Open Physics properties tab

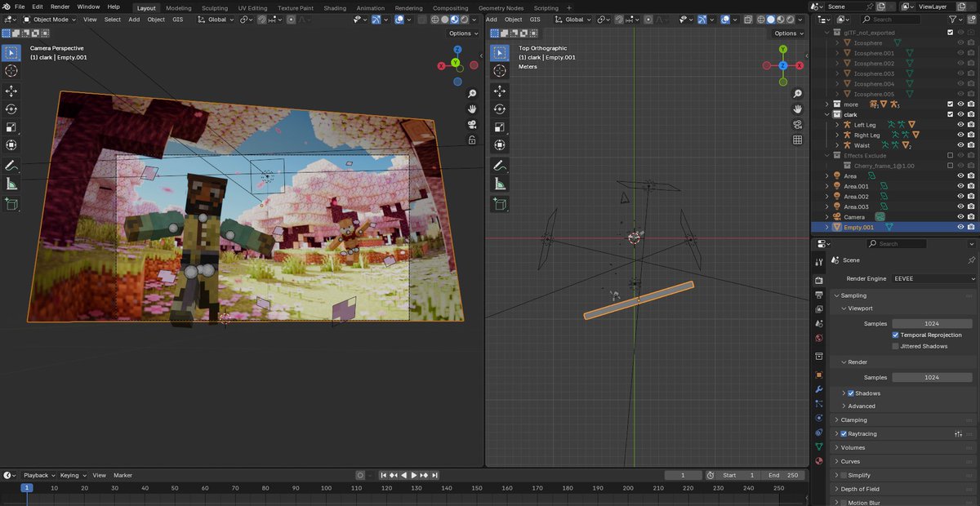pos(819,418)
